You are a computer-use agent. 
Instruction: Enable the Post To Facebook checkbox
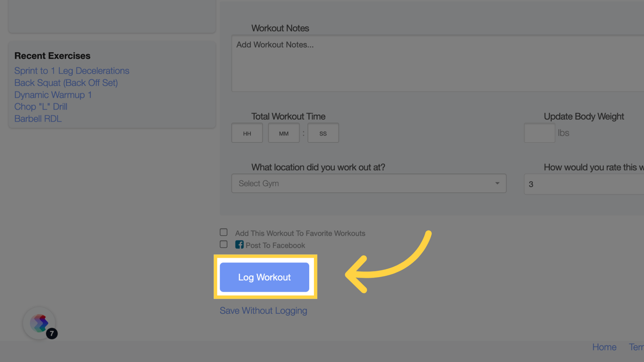[223, 244]
